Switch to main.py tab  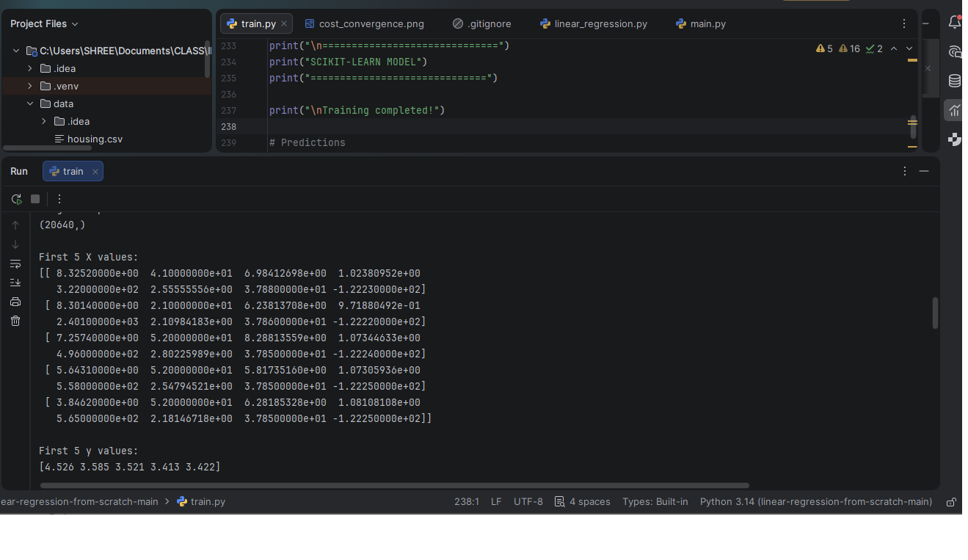[x=701, y=23]
